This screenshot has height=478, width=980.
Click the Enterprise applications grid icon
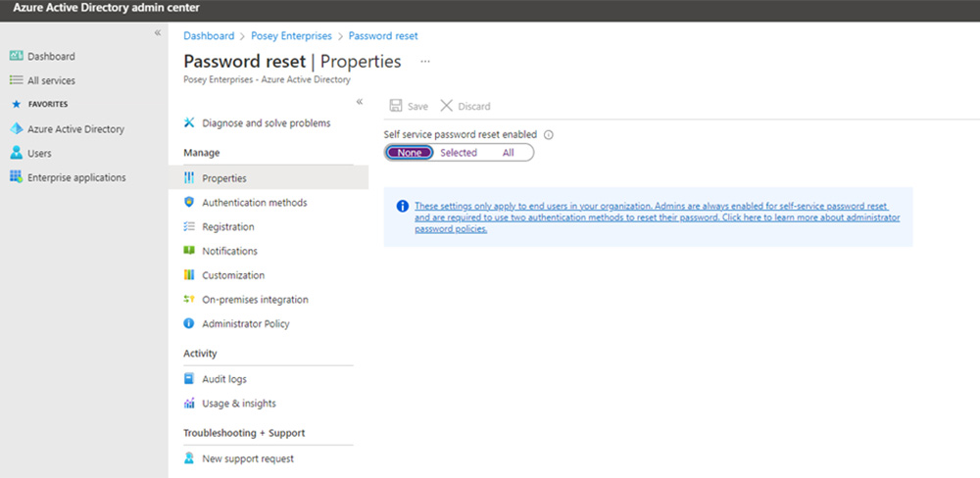[17, 177]
